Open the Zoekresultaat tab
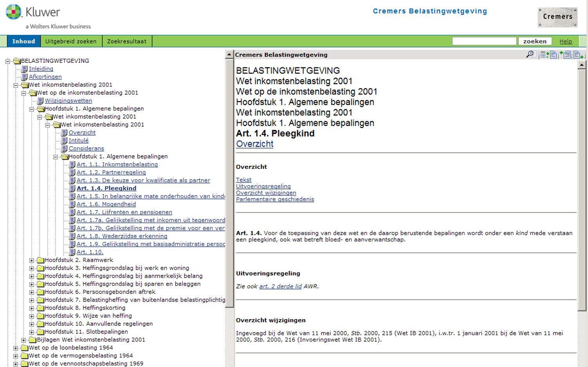 click(x=127, y=41)
